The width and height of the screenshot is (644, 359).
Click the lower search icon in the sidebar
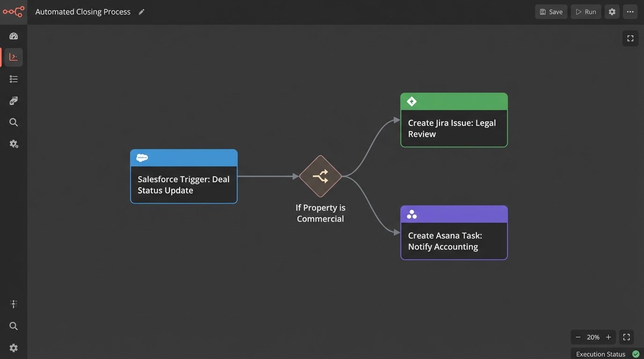[14, 325]
